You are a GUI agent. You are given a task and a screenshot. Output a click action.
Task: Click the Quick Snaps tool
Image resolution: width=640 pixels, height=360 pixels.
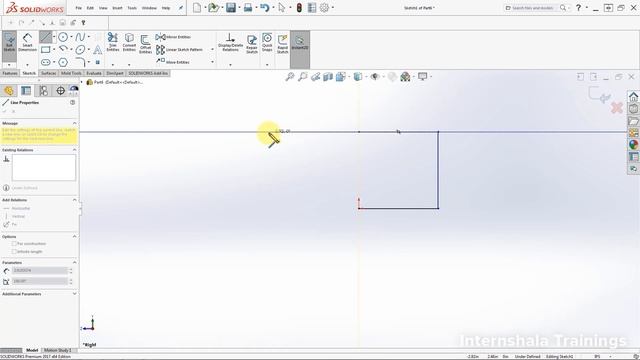point(267,42)
